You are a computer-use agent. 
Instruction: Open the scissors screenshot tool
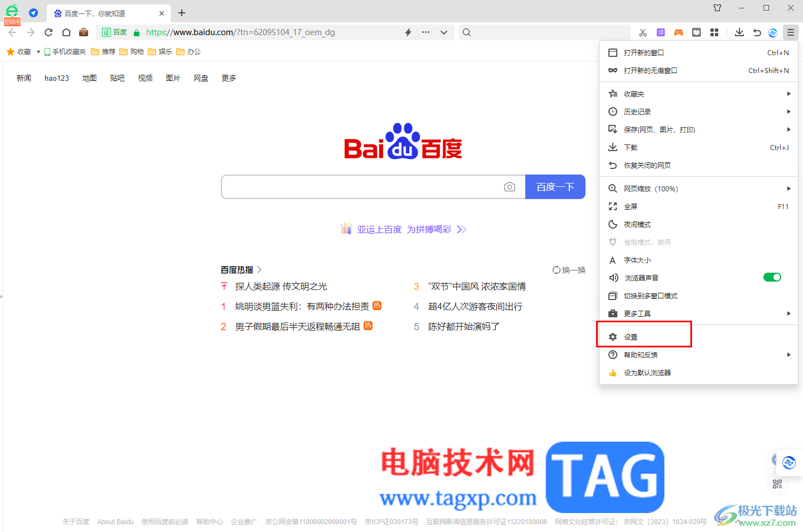pos(643,32)
